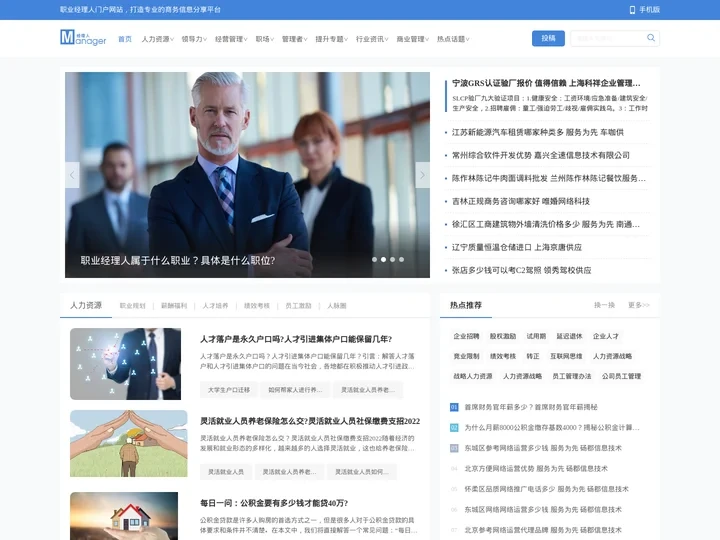Go to previous carousel slide arrow
This screenshot has width=720, height=540.
pyautogui.click(x=72, y=175)
